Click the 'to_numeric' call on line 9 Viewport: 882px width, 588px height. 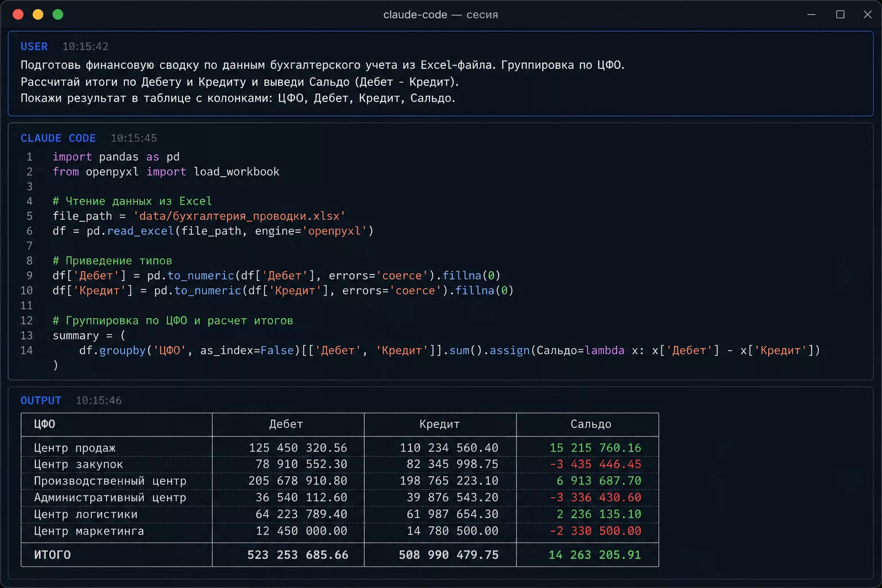click(200, 276)
